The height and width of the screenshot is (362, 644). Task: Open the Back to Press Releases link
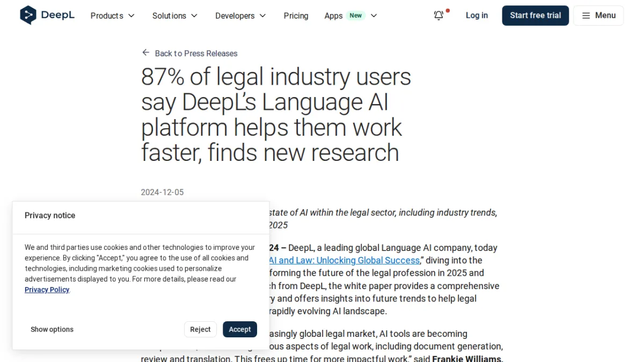(189, 53)
